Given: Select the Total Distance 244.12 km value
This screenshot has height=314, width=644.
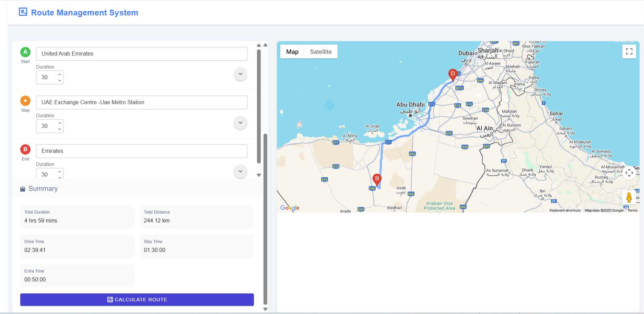Looking at the screenshot, I should pos(156,221).
